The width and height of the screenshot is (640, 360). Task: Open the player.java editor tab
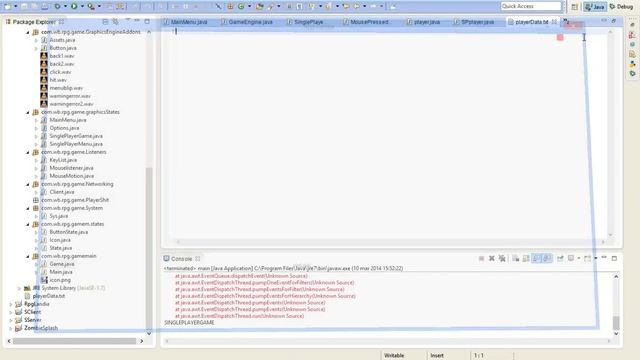423,22
